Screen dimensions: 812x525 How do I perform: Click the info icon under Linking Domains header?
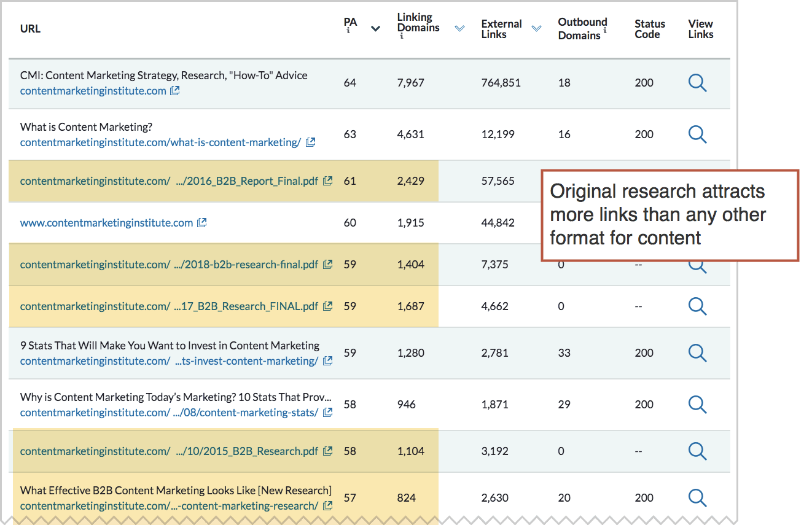pos(402,36)
